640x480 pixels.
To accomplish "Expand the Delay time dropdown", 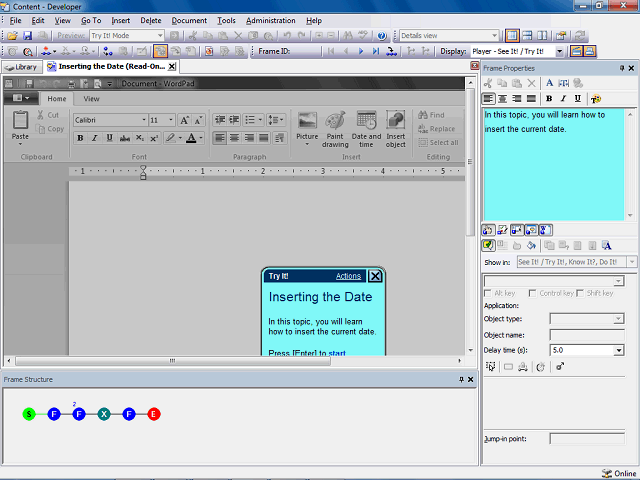I will 619,351.
